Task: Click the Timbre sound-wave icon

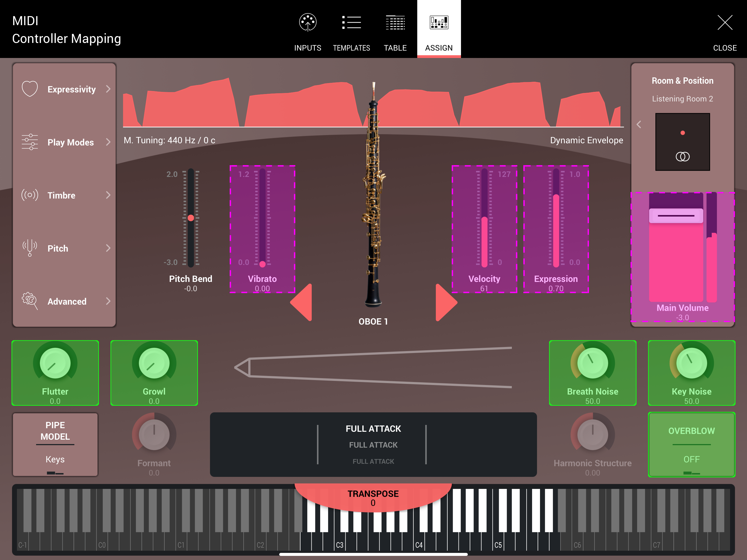Action: tap(30, 195)
